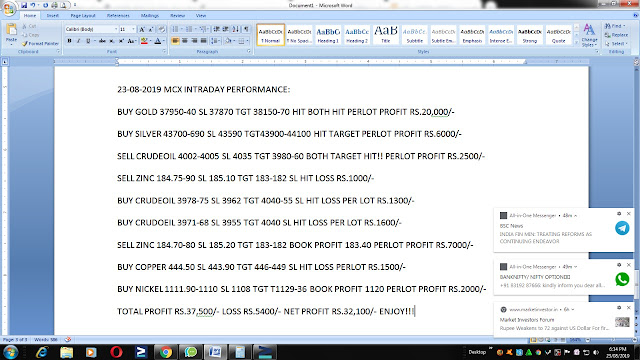
Task: Click the Find button
Action: click(615, 26)
